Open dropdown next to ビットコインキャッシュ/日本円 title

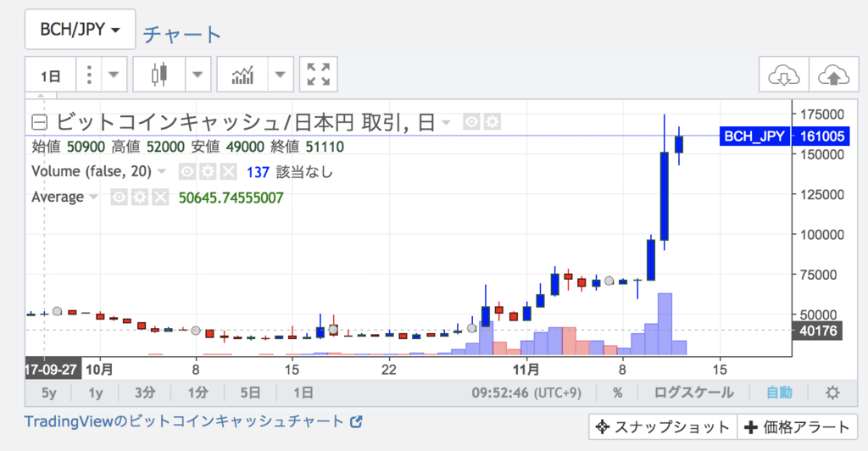click(446, 122)
